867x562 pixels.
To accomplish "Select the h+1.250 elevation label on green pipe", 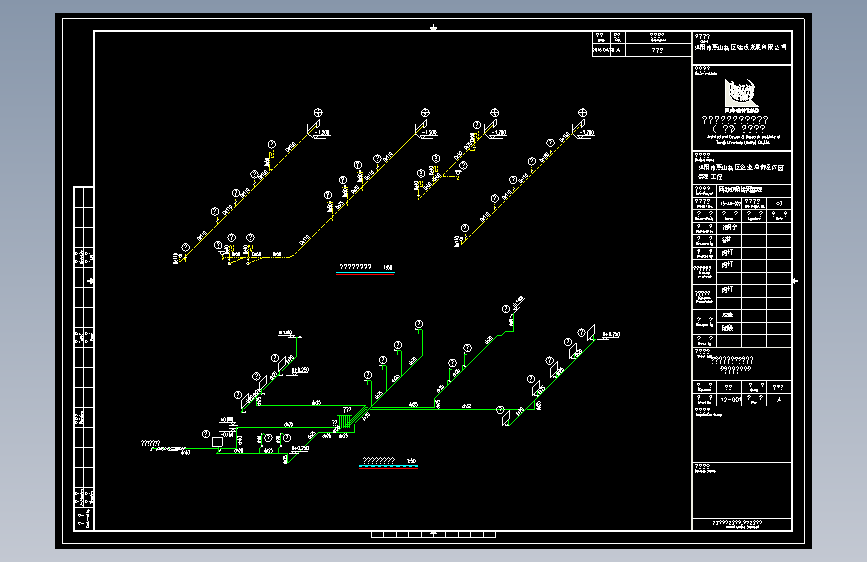I will [x=611, y=335].
